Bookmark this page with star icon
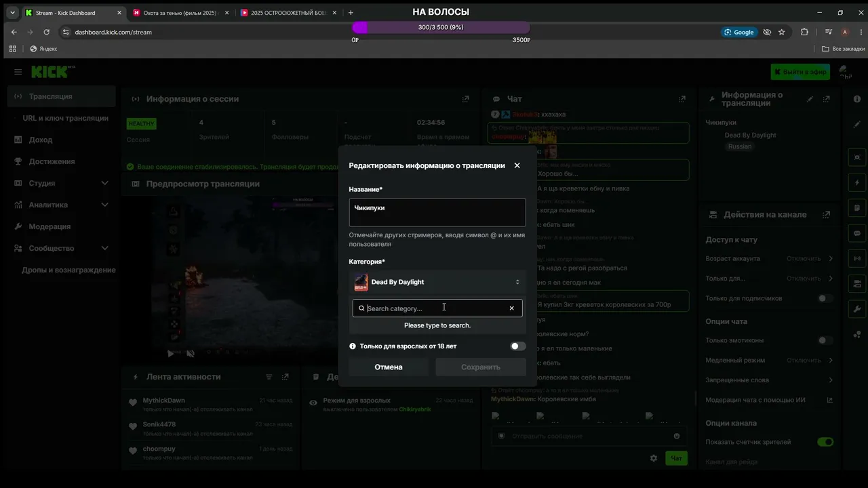The image size is (868, 488). 781,32
